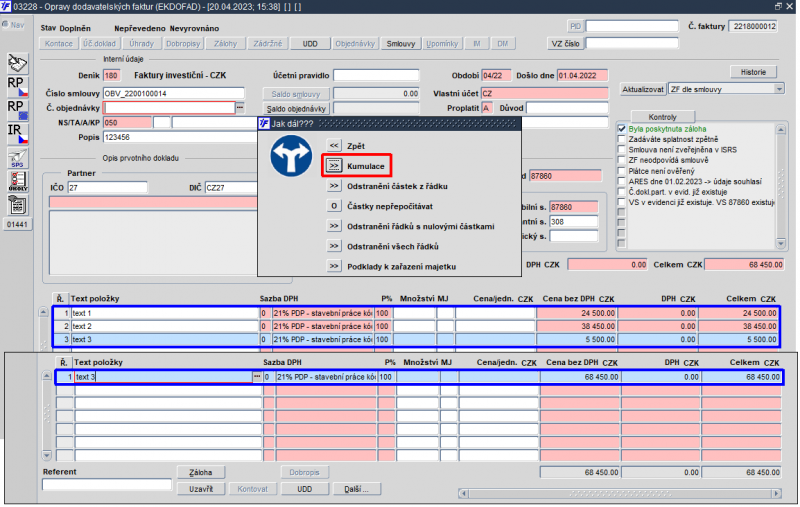Click the Zpět back arrow button
Image resolution: width=800 pixels, height=507 pixels.
335,146
